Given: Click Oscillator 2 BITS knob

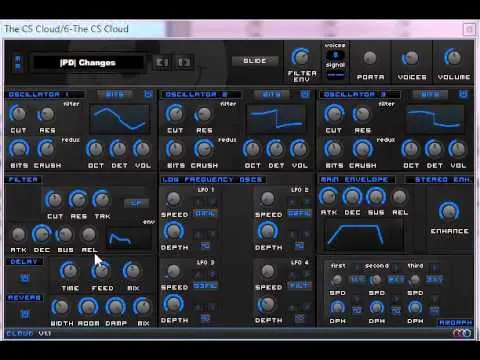Looking at the screenshot, I should click(x=175, y=149).
